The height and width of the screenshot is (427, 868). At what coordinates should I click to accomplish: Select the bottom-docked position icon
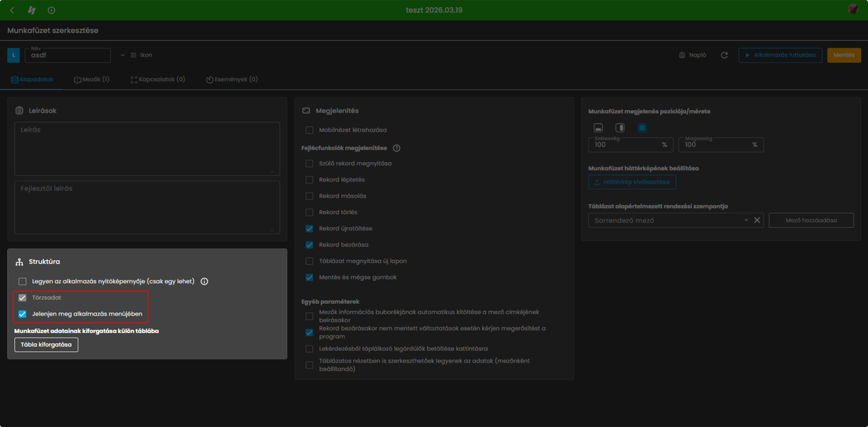pyautogui.click(x=598, y=128)
